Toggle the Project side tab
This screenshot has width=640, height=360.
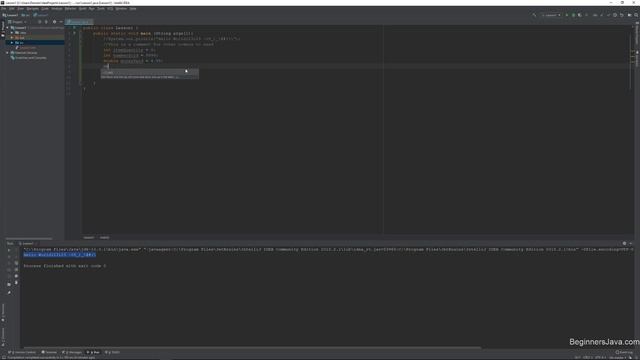pos(3,28)
